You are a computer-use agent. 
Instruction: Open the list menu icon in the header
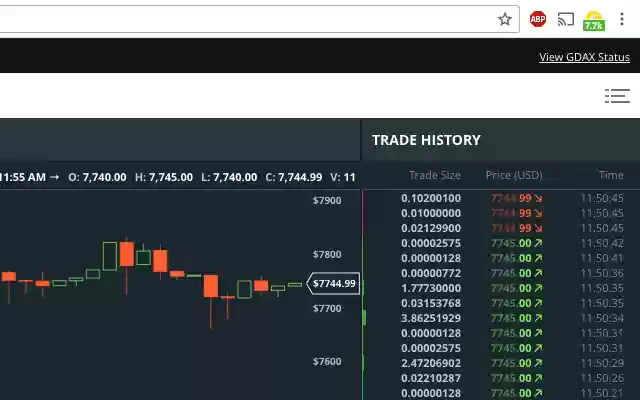pyautogui.click(x=617, y=96)
